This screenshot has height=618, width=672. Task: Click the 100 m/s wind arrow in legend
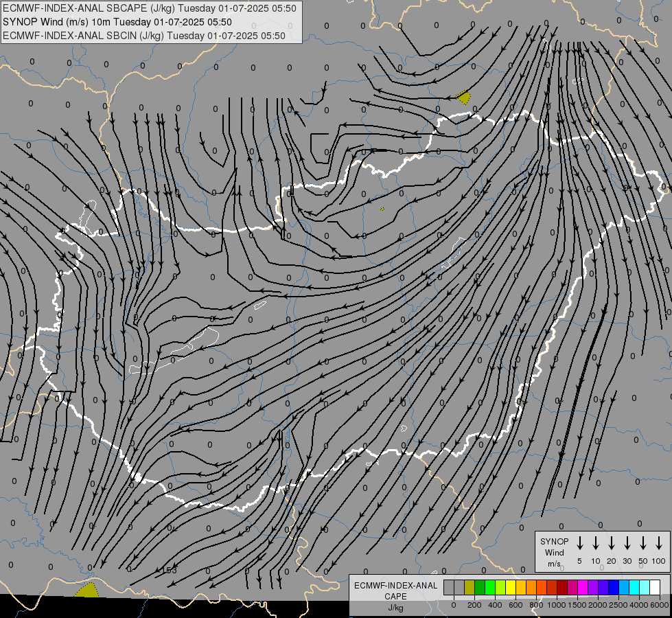click(x=659, y=543)
